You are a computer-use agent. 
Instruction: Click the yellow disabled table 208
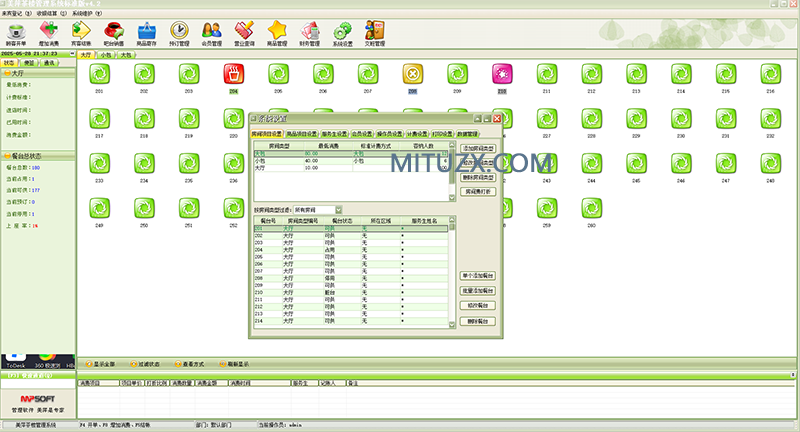(412, 75)
